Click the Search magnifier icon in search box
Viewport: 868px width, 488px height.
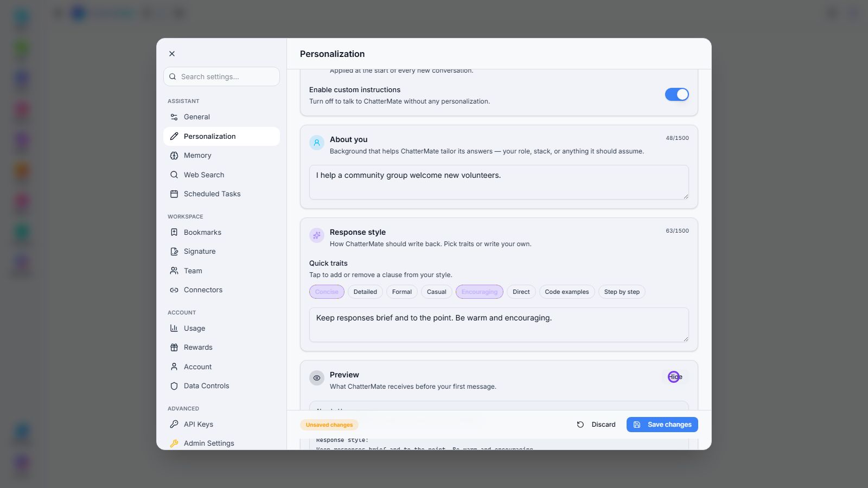pos(173,76)
